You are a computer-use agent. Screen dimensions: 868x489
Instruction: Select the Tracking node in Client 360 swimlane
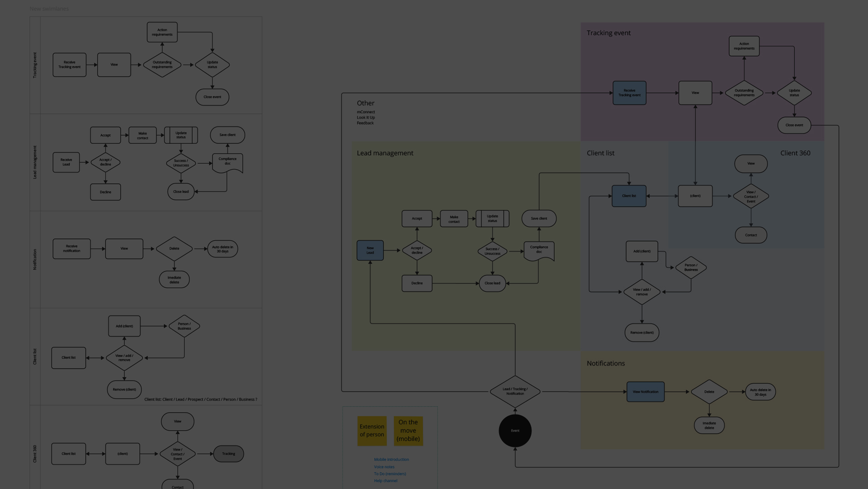[228, 454]
